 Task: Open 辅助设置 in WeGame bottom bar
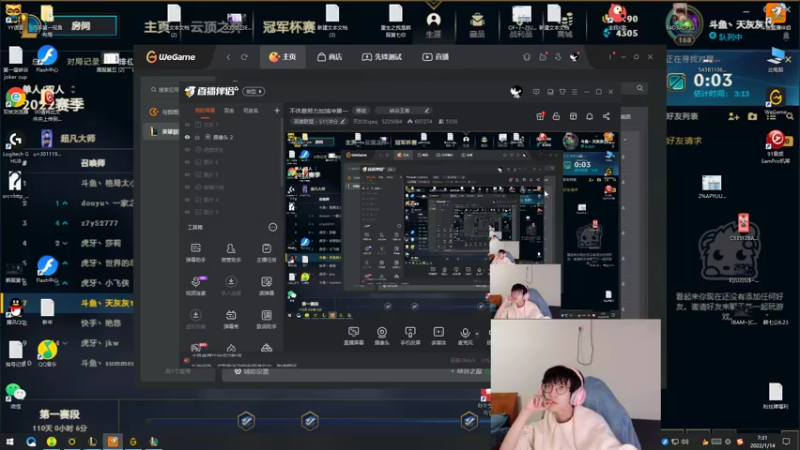251,371
